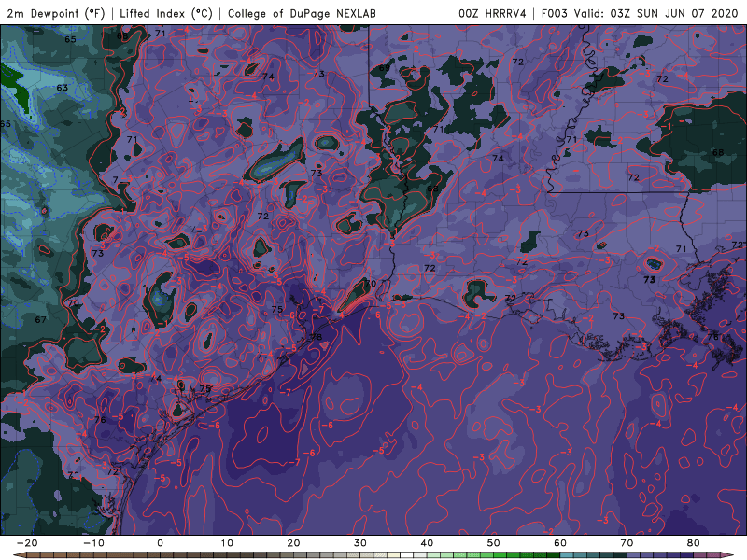
Task: Click the "Lifted Index (°C)" header label
Action: (166, 13)
